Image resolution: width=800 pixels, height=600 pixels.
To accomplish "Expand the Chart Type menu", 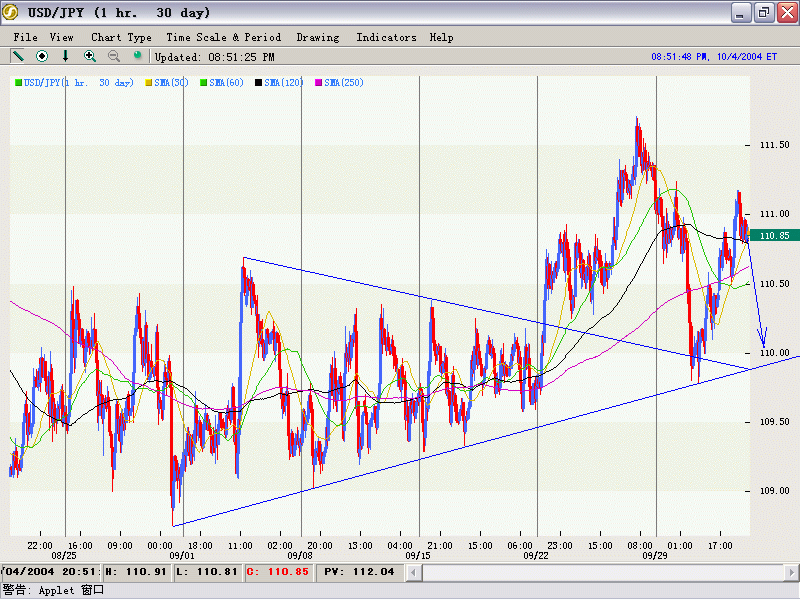I will pos(121,37).
